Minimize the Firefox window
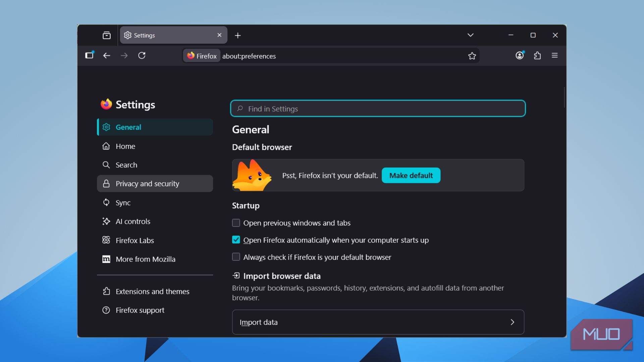Screen dimensions: 644x362 (511, 35)
